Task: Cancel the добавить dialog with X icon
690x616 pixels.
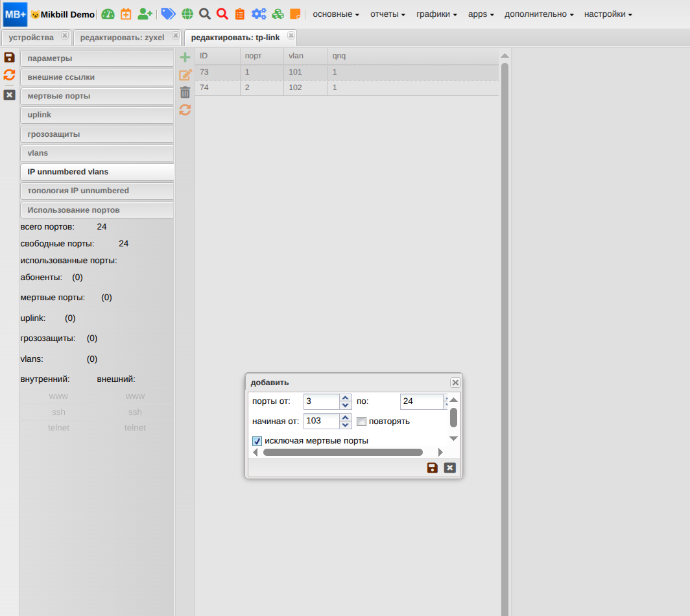Action: [x=450, y=468]
